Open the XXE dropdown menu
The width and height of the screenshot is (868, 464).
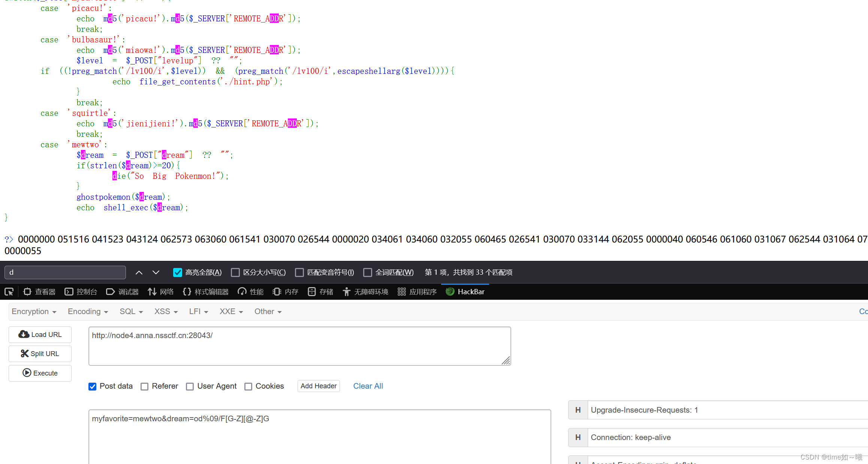point(231,311)
